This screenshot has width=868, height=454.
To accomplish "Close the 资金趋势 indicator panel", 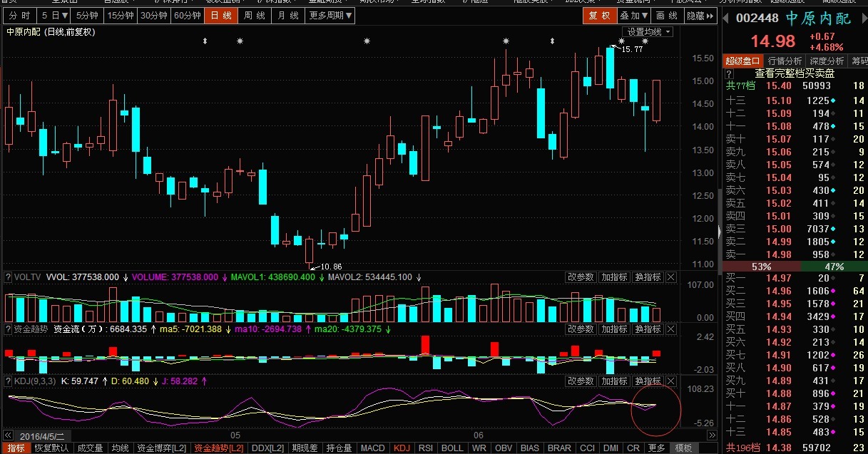I will [x=670, y=329].
